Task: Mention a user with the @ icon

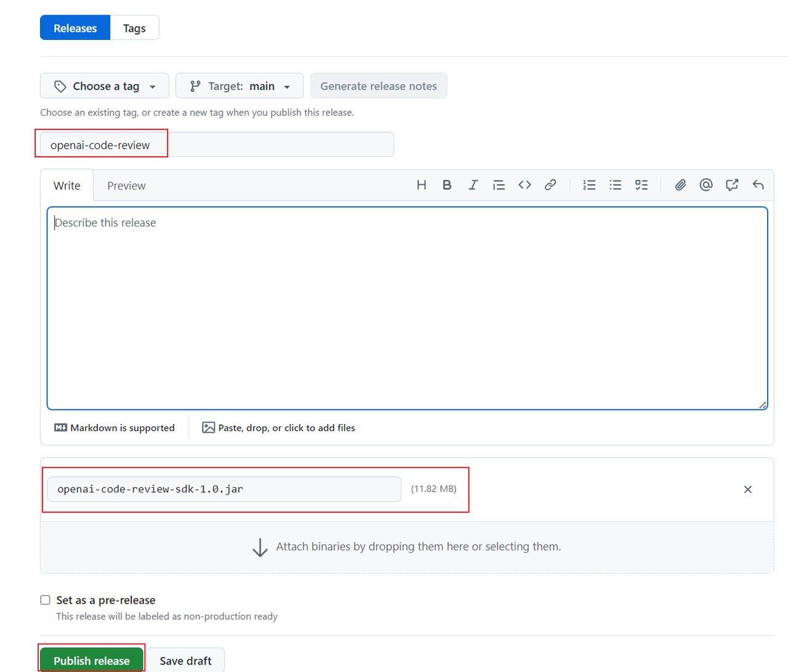Action: (x=706, y=185)
